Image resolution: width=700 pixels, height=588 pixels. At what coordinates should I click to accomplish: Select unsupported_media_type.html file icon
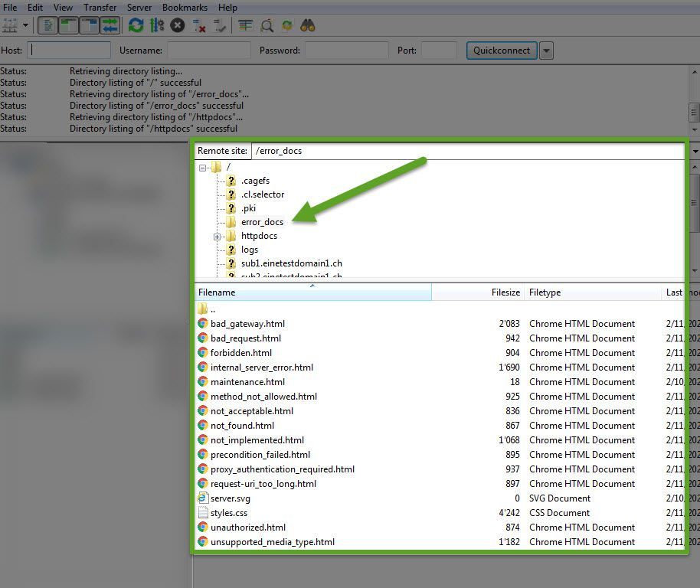tap(203, 541)
